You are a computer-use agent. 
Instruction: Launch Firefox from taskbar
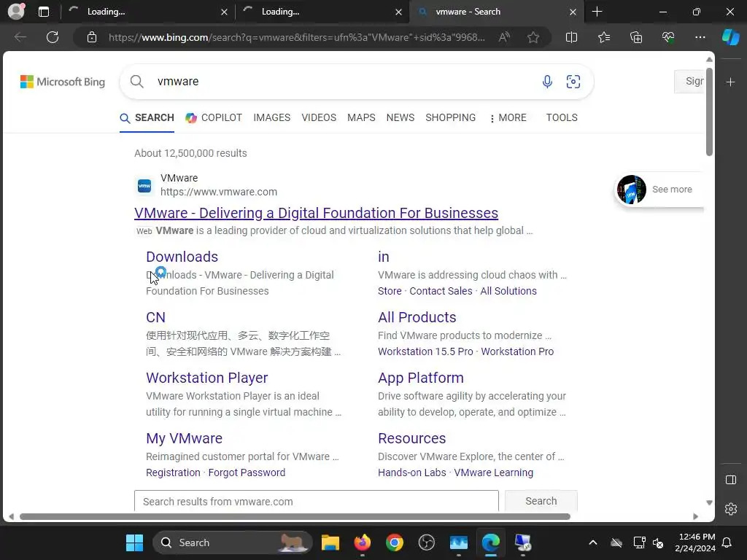tap(363, 542)
